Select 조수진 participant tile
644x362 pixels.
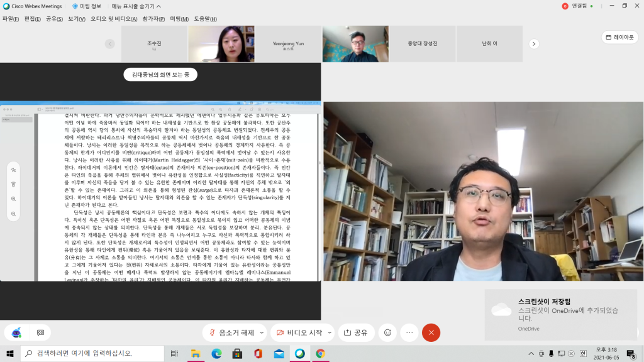[154, 44]
